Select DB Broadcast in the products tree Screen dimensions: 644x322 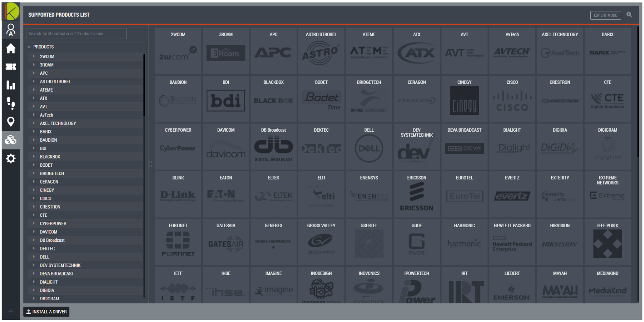tap(52, 240)
